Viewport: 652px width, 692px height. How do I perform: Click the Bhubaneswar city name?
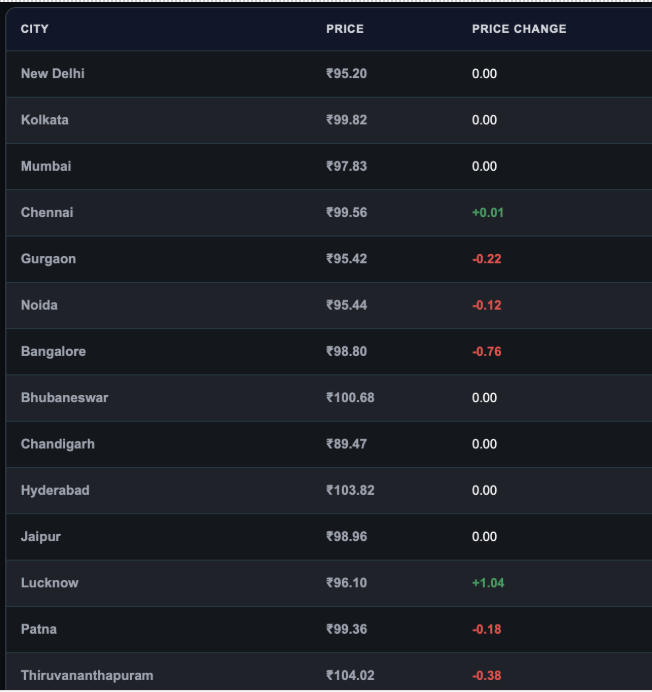point(64,398)
